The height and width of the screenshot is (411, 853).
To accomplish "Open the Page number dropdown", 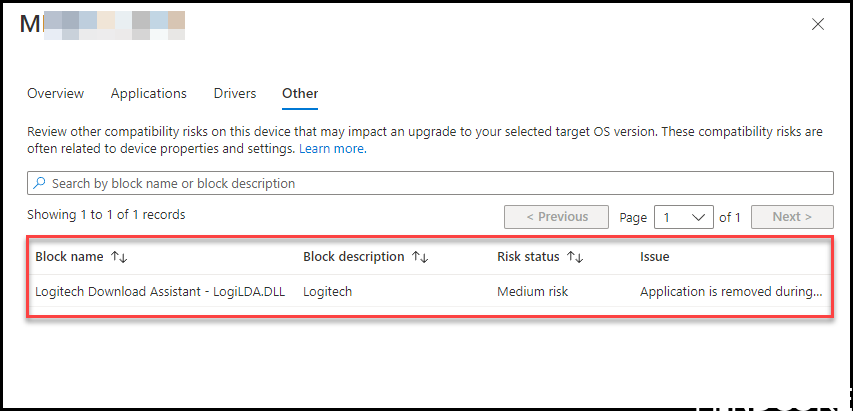I will pyautogui.click(x=684, y=217).
